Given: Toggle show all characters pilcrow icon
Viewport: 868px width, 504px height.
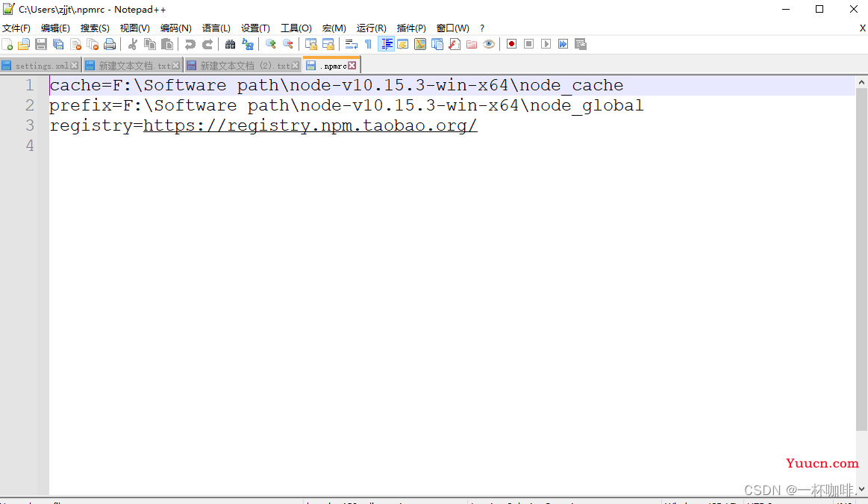Looking at the screenshot, I should point(368,44).
